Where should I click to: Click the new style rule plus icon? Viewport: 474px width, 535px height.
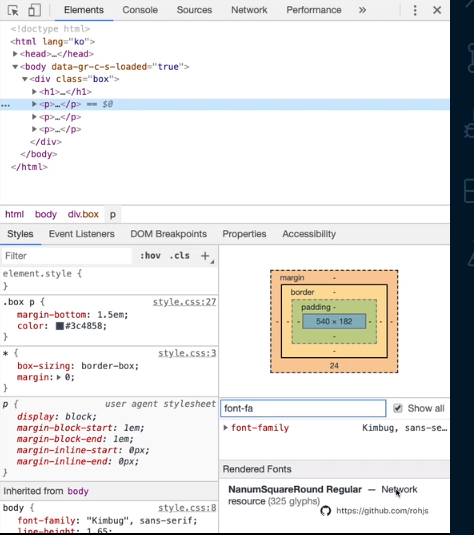205,256
